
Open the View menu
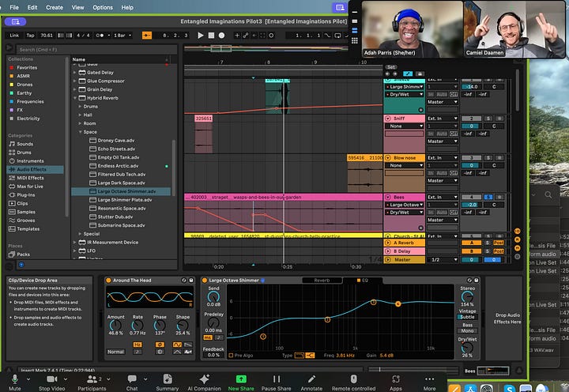pyautogui.click(x=77, y=7)
